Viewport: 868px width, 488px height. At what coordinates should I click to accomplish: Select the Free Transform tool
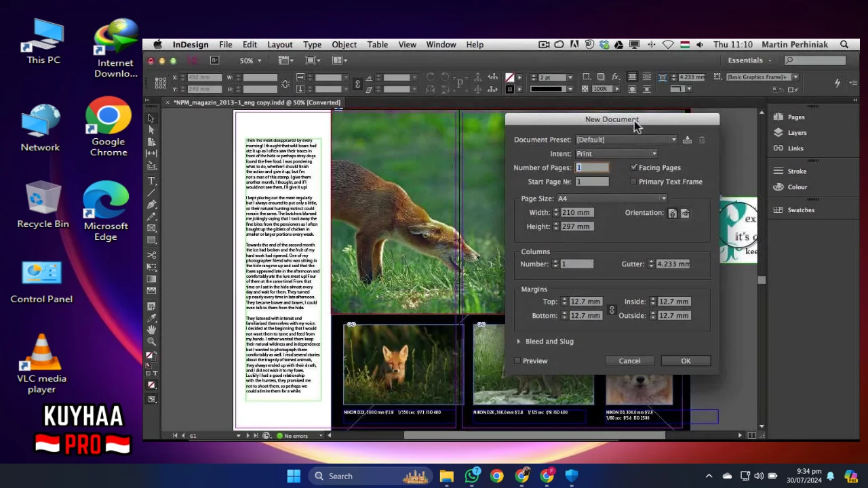tap(151, 266)
